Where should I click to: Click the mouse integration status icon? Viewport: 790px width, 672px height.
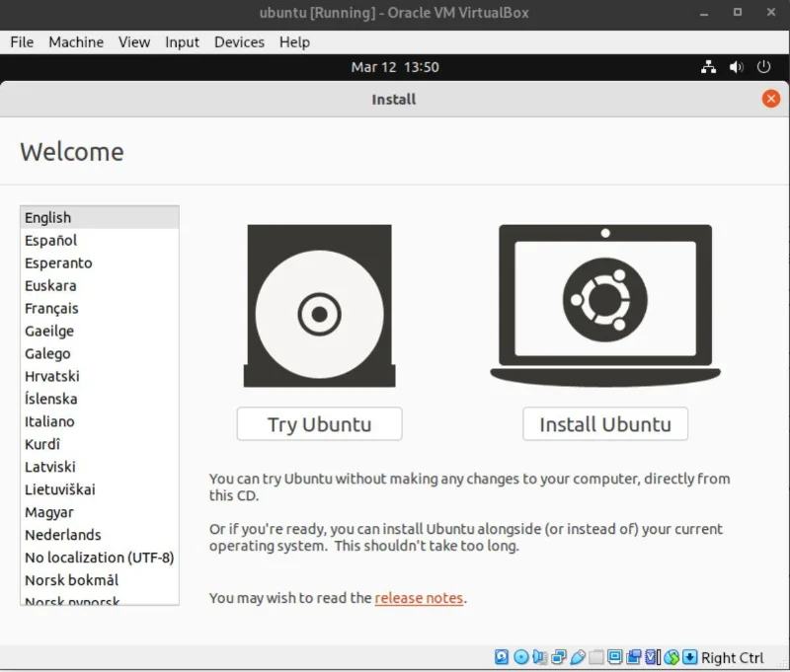(x=671, y=657)
